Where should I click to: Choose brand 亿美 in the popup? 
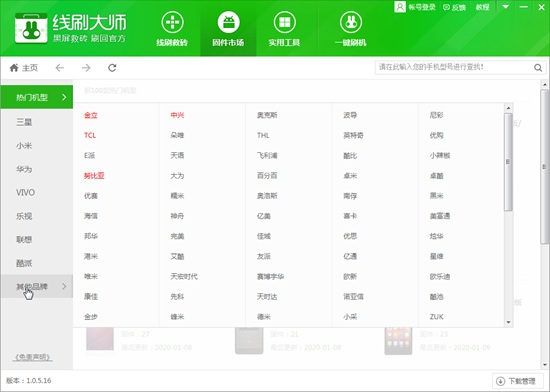pos(264,216)
